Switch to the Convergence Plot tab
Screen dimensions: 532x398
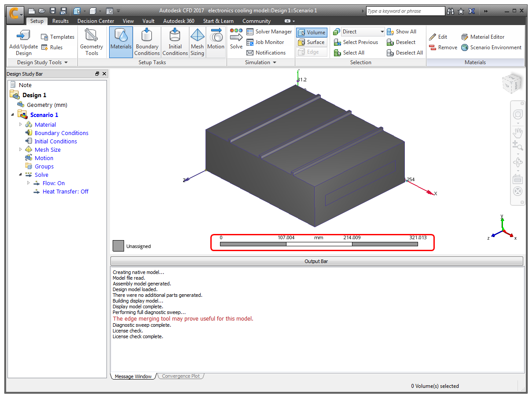point(180,376)
